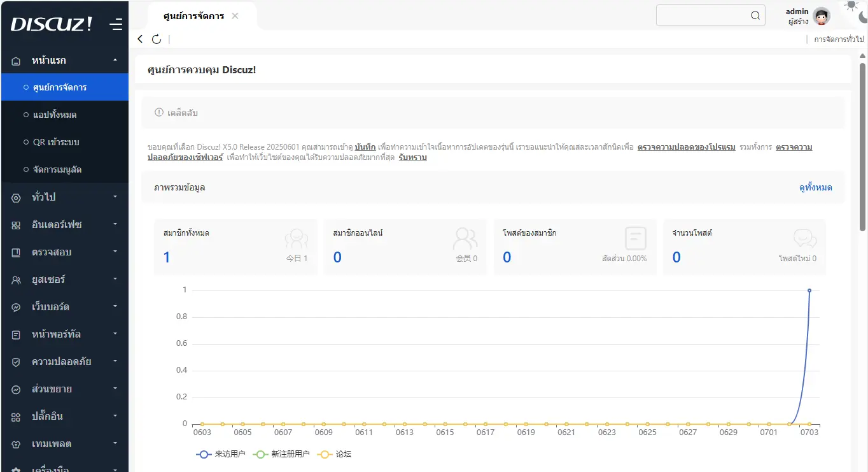Viewport: 868px width, 472px height.
Task: Click the 0703 data point on chart
Action: click(809, 290)
